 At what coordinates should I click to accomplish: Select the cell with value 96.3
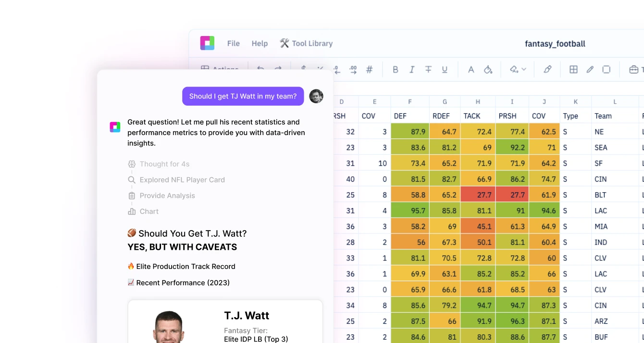512,321
